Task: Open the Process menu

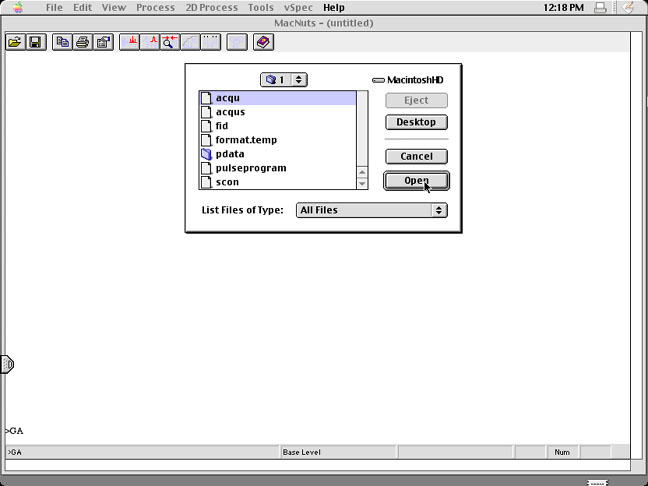Action: click(155, 7)
